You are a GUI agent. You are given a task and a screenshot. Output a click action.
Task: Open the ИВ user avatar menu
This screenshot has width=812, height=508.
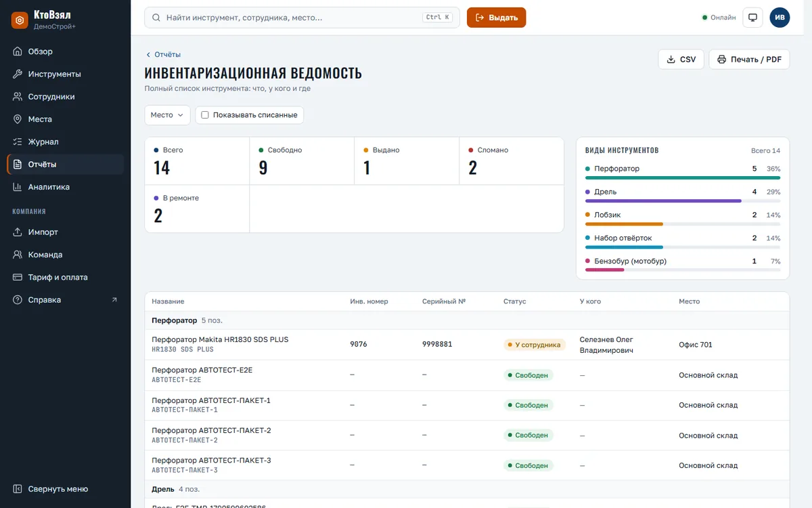coord(780,18)
